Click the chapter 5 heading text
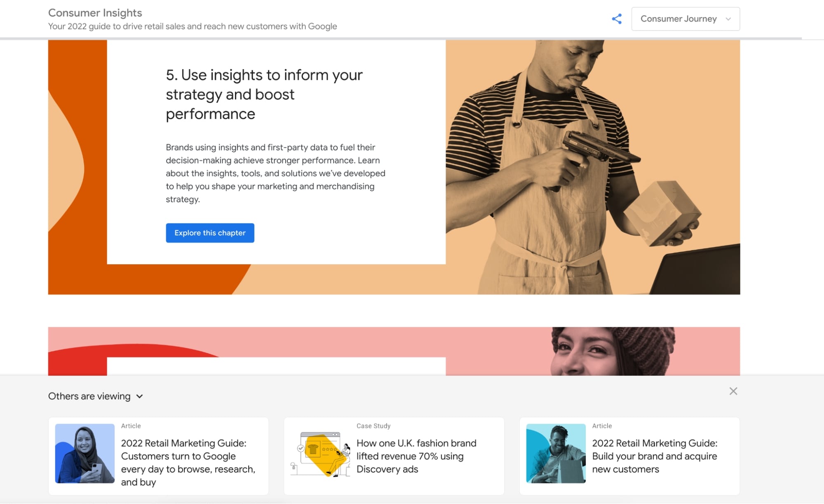Viewport: 824px width, 504px height. coord(264,94)
